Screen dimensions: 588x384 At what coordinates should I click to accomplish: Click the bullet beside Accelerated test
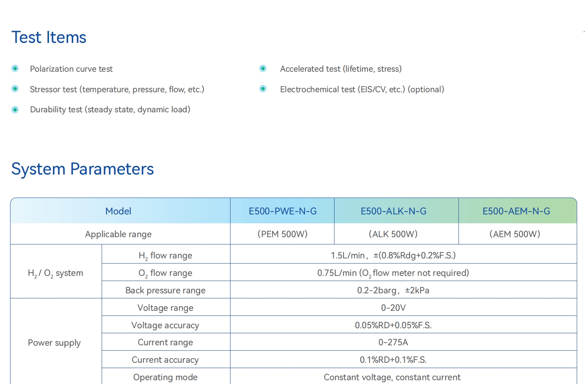pyautogui.click(x=263, y=69)
